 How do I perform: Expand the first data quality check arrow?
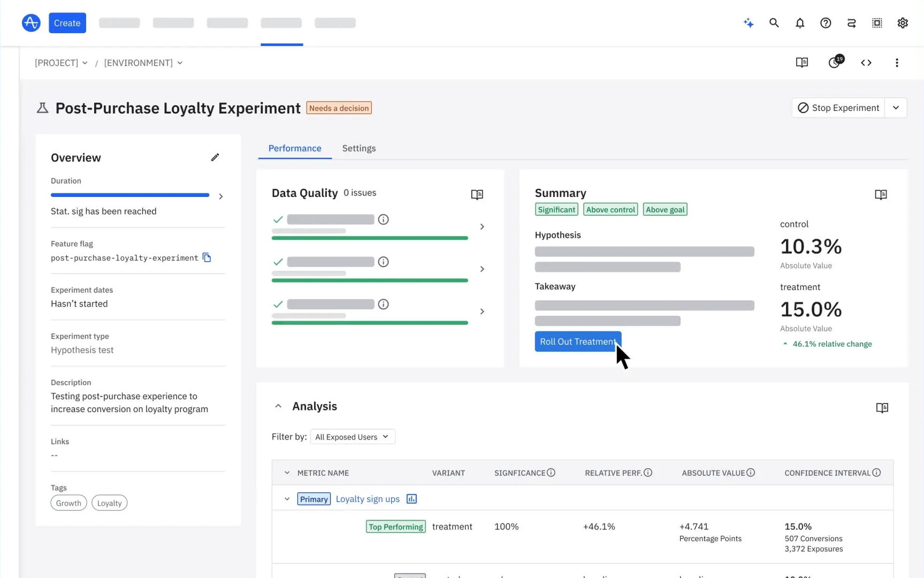(x=482, y=227)
